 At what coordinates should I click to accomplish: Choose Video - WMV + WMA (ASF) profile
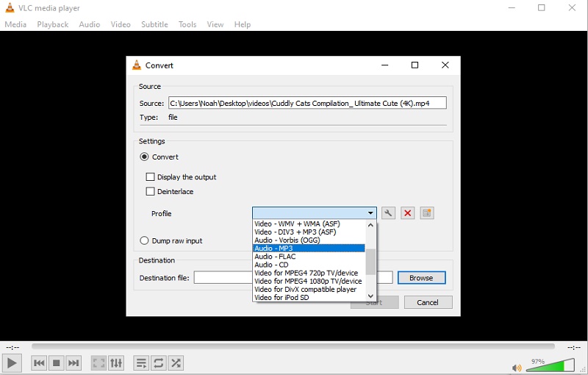tap(309, 224)
